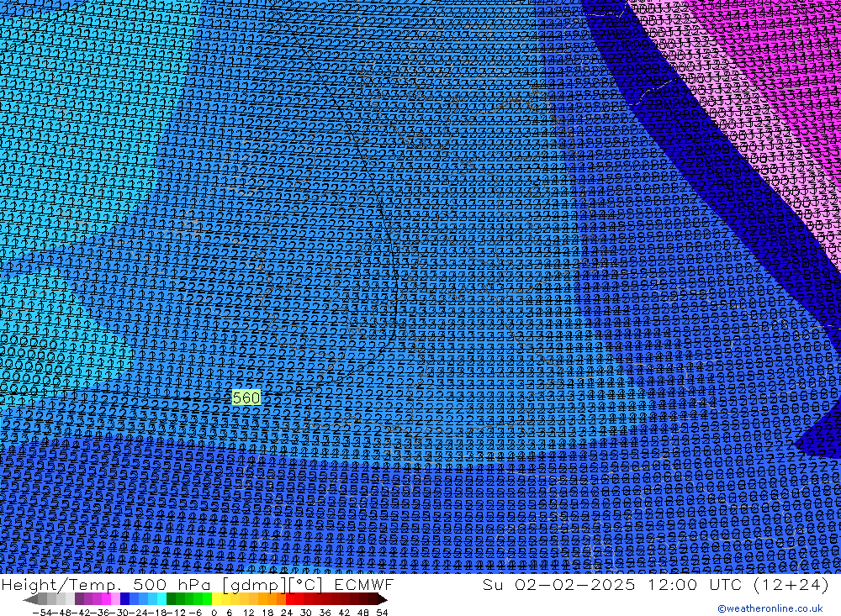The height and width of the screenshot is (616, 841).
Task: Click the highlighted 560 contour label
Action: 246,398
